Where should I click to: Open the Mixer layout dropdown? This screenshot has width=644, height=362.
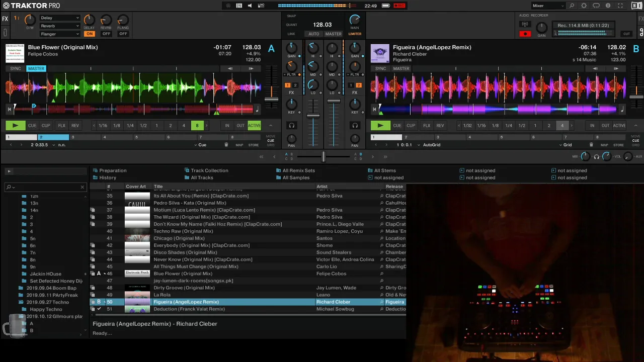(548, 6)
